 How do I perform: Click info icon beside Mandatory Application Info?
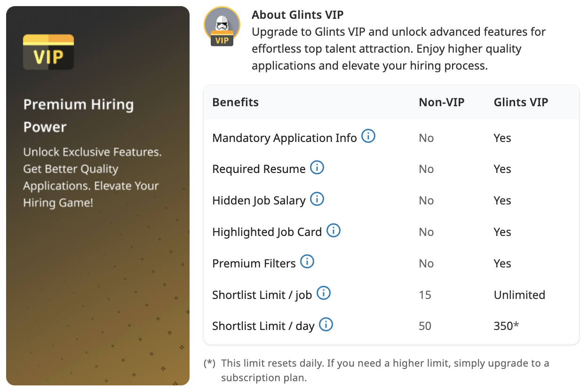coord(368,137)
